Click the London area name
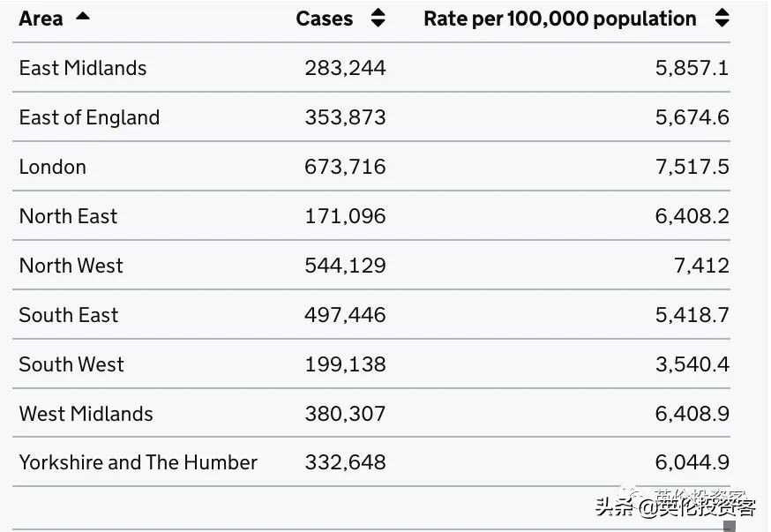 pos(53,167)
